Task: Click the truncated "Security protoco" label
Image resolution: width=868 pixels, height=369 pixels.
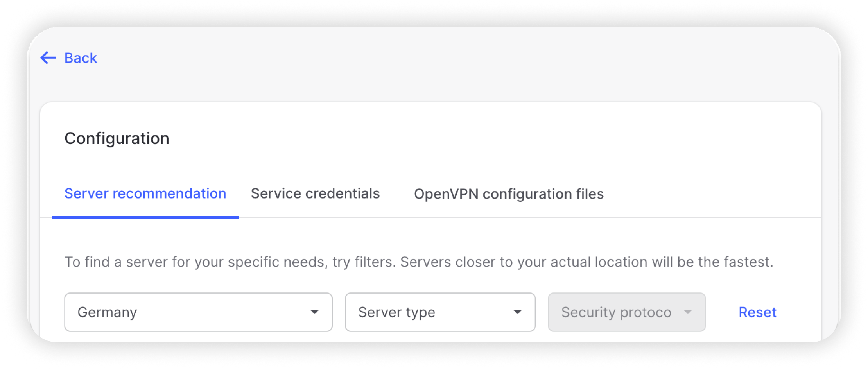Action: 616,312
